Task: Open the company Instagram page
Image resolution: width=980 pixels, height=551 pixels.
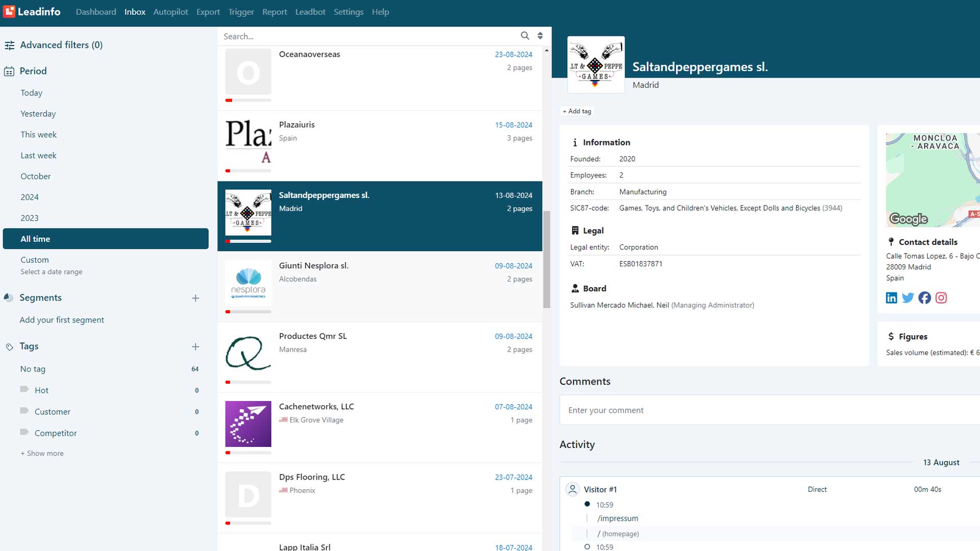Action: pyautogui.click(x=941, y=298)
